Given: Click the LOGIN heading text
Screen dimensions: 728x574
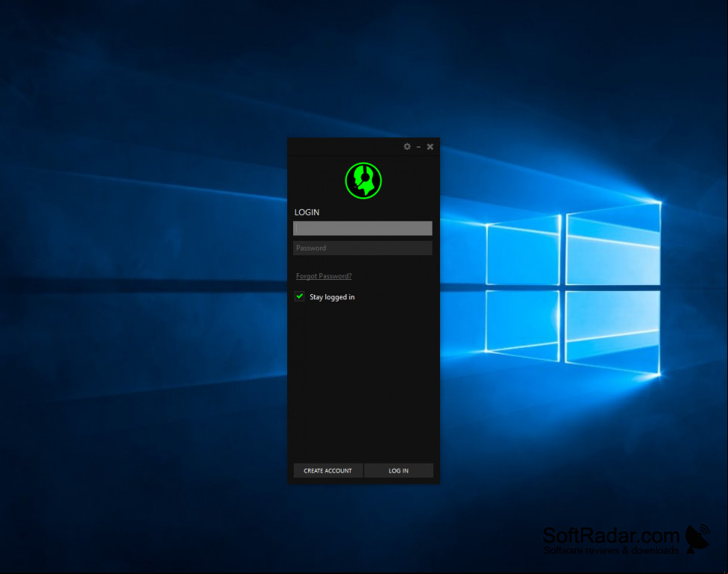Looking at the screenshot, I should pyautogui.click(x=307, y=212).
